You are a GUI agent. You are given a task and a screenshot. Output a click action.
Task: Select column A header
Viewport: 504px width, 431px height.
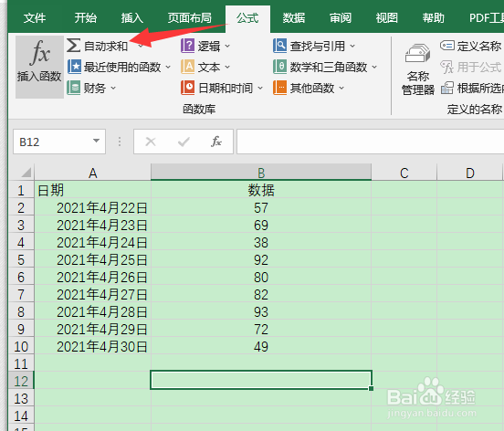(92, 173)
